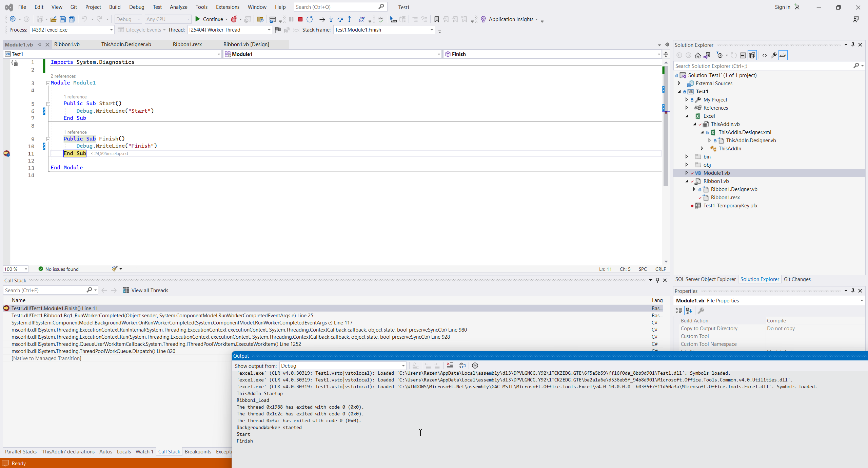Clear all text in Output window
This screenshot has height=468, width=868.
click(450, 366)
